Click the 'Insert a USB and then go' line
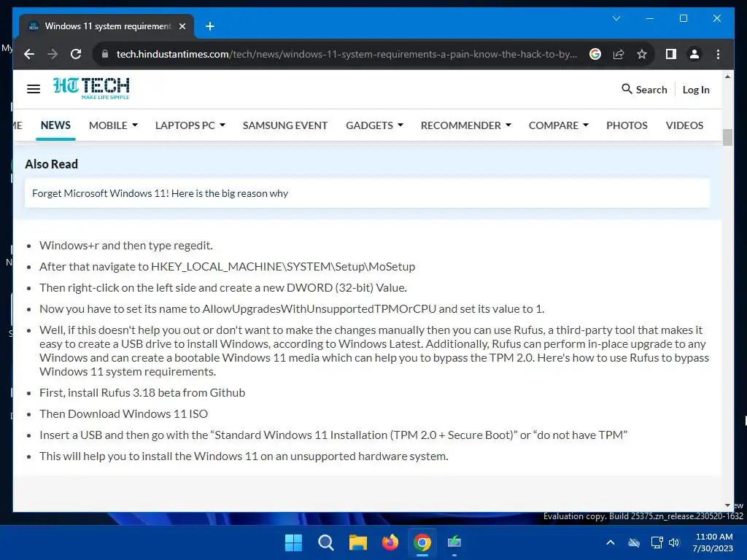This screenshot has width=747, height=560. pos(333,435)
